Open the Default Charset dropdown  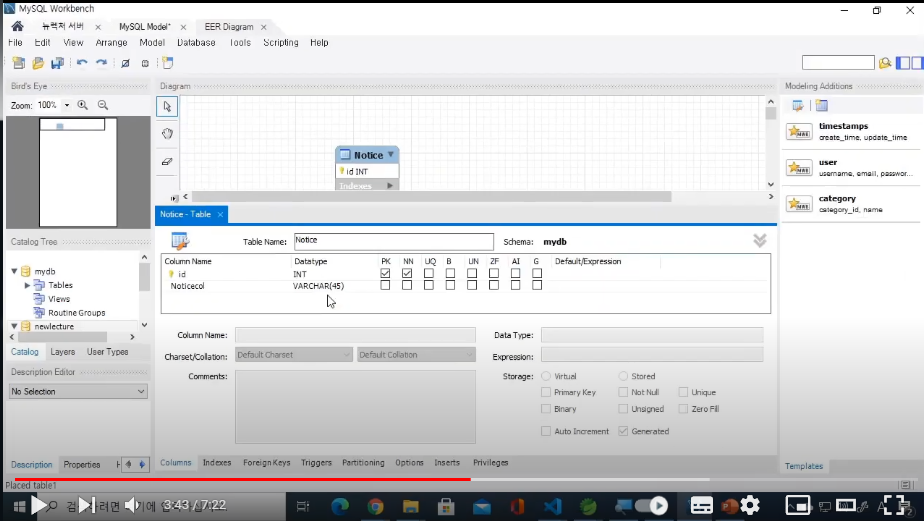click(x=293, y=355)
